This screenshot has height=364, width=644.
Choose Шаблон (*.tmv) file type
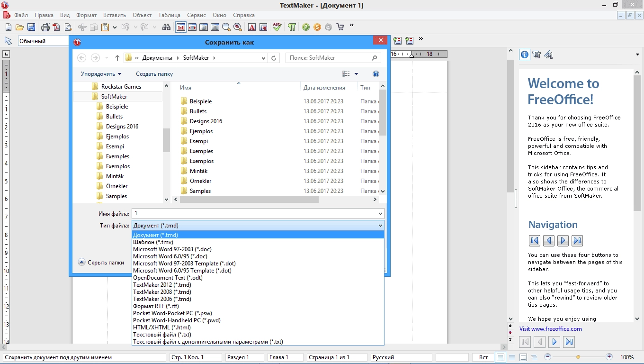[x=258, y=242]
